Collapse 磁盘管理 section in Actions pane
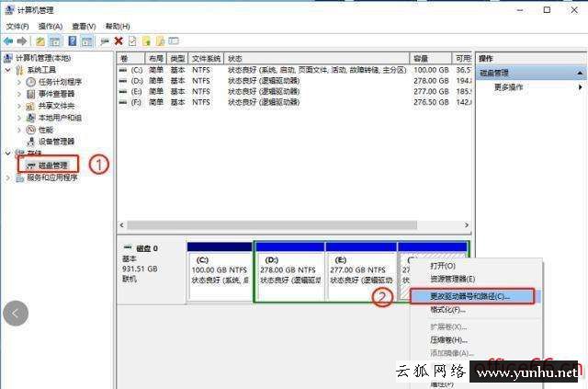This screenshot has height=389, width=588. (580, 73)
